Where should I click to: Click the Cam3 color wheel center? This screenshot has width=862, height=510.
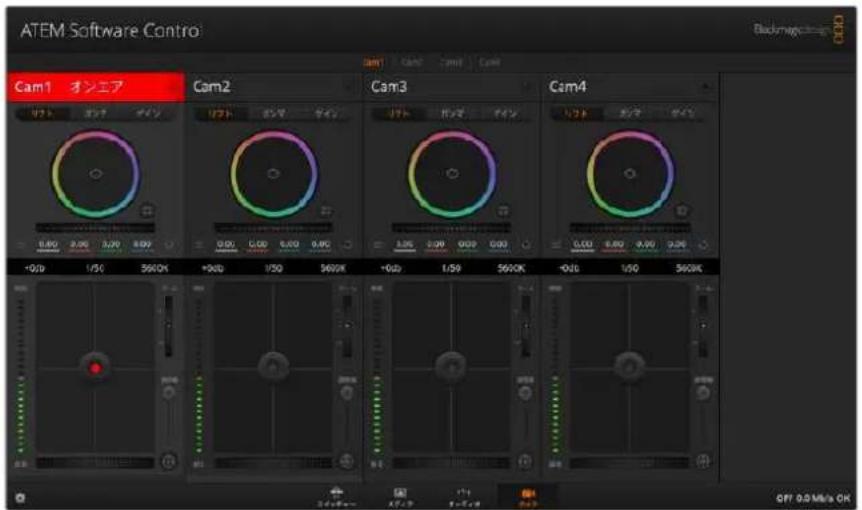(452, 174)
